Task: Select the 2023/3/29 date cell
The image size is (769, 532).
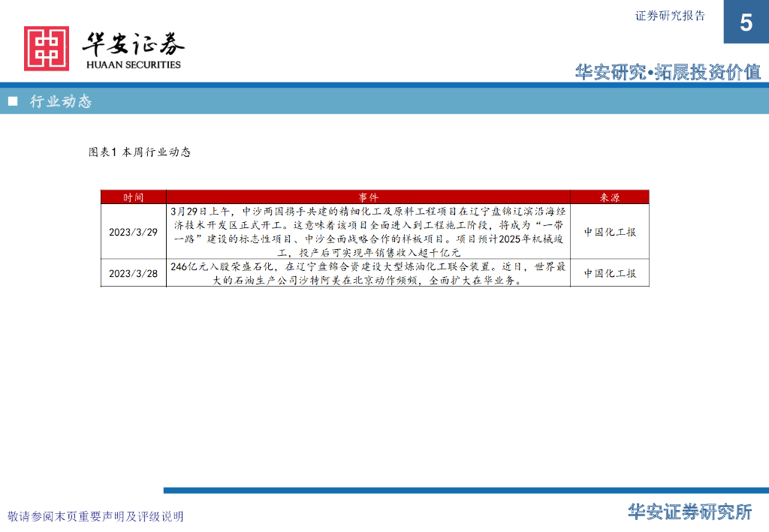Action: click(134, 232)
